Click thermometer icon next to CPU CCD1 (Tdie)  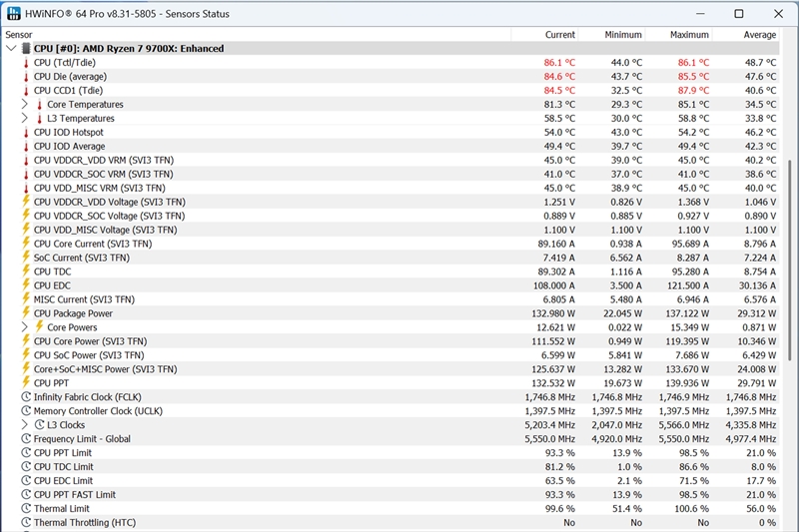(x=26, y=91)
